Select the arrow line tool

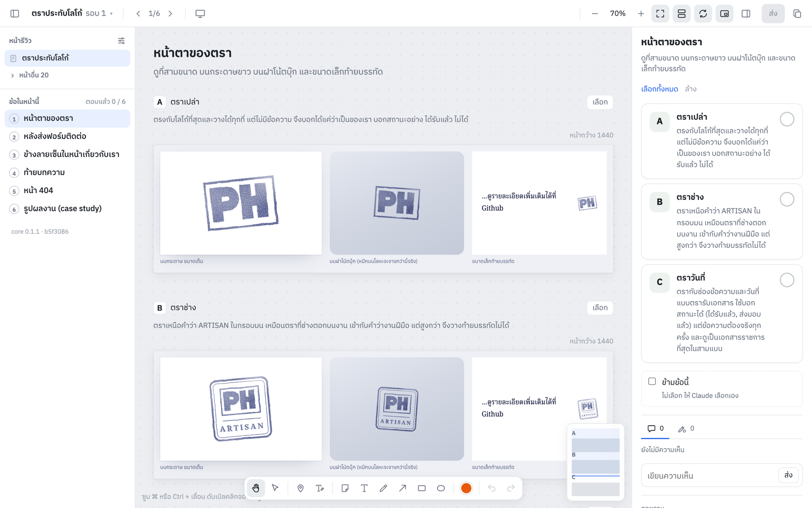coord(402,488)
